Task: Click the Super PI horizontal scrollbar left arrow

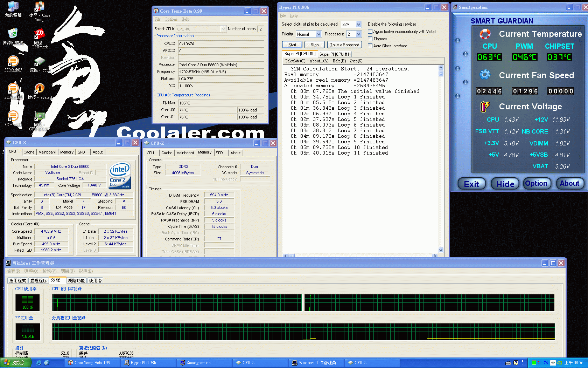Action: (x=286, y=256)
